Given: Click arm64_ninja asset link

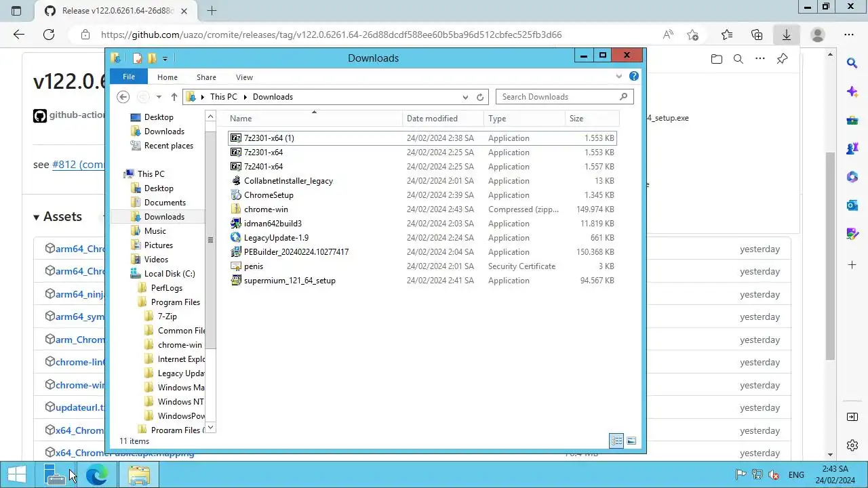Looking at the screenshot, I should [79, 294].
